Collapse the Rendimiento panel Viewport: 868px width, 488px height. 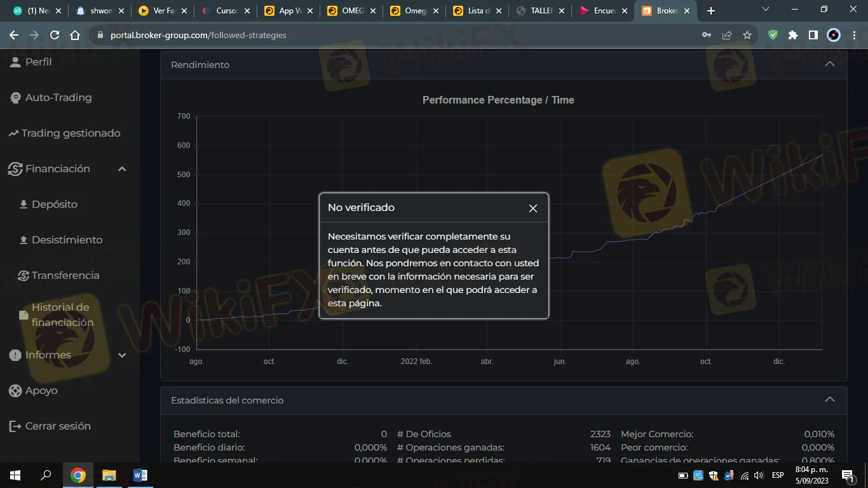(829, 64)
